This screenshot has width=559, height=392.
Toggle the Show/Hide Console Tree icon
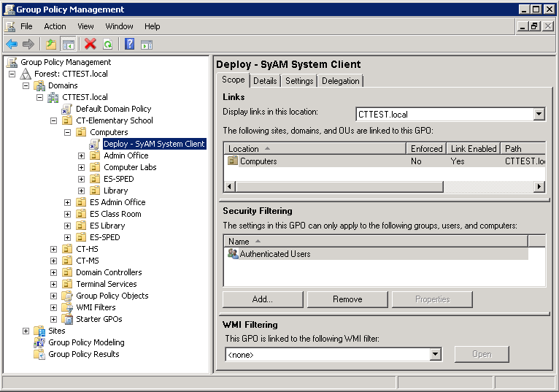[68, 44]
